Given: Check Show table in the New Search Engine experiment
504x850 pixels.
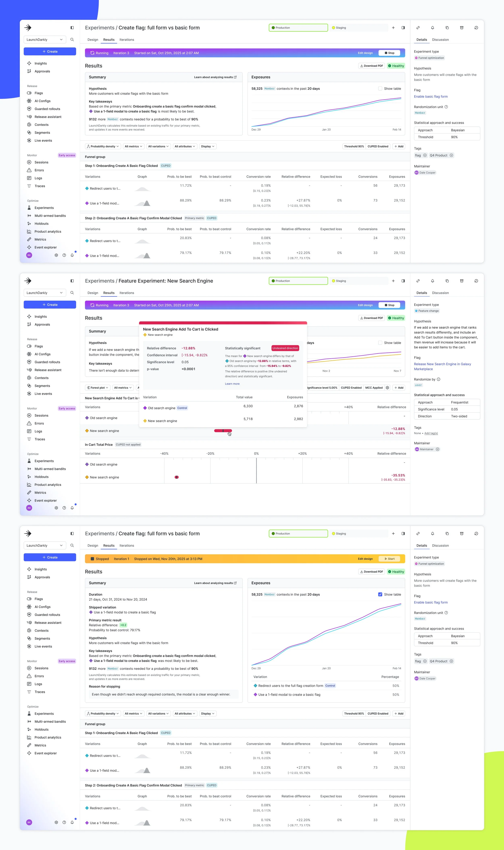Looking at the screenshot, I should tap(380, 343).
